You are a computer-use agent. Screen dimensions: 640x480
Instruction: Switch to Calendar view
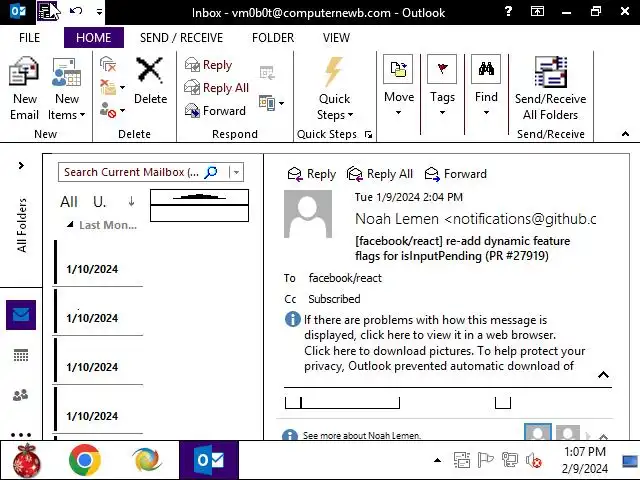tap(21, 355)
